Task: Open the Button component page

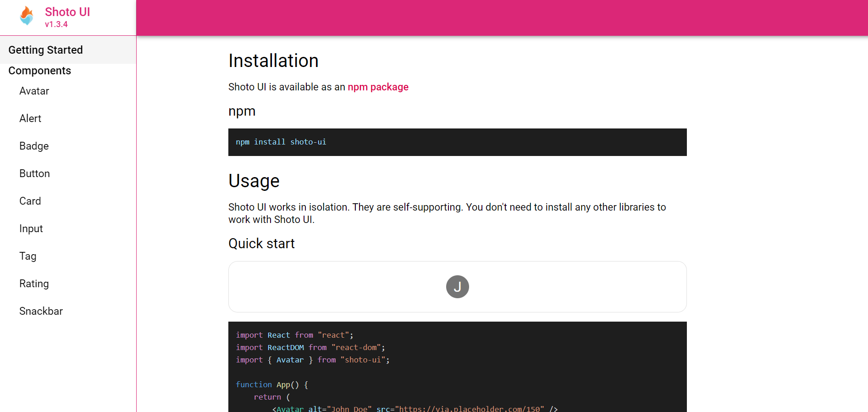Action: click(35, 173)
